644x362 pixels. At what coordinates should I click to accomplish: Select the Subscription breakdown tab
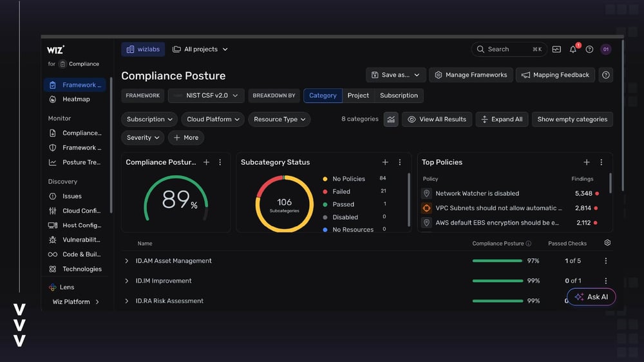click(399, 95)
